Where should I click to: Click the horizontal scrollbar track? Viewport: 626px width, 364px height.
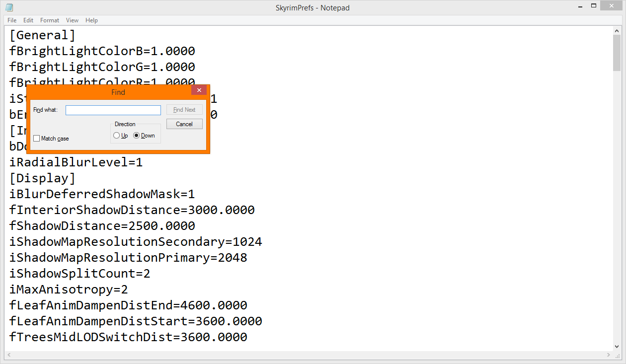(x=309, y=355)
